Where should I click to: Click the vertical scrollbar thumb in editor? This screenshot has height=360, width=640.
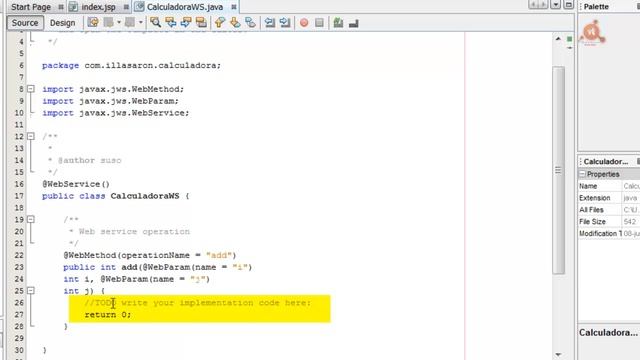pyautogui.click(x=558, y=170)
